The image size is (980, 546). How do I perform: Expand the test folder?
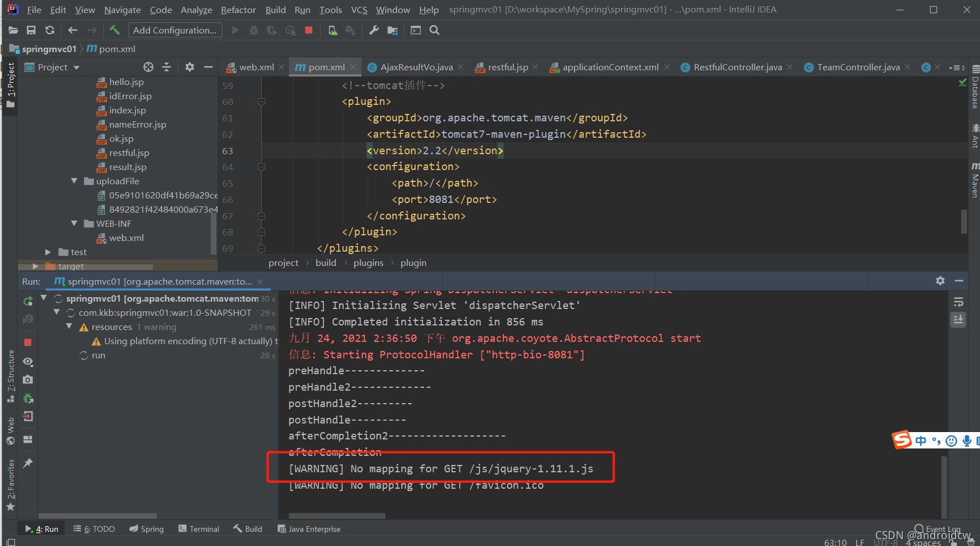(48, 252)
